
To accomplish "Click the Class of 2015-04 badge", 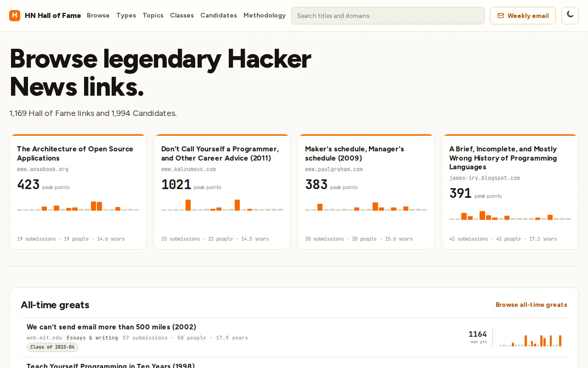I will (x=52, y=347).
